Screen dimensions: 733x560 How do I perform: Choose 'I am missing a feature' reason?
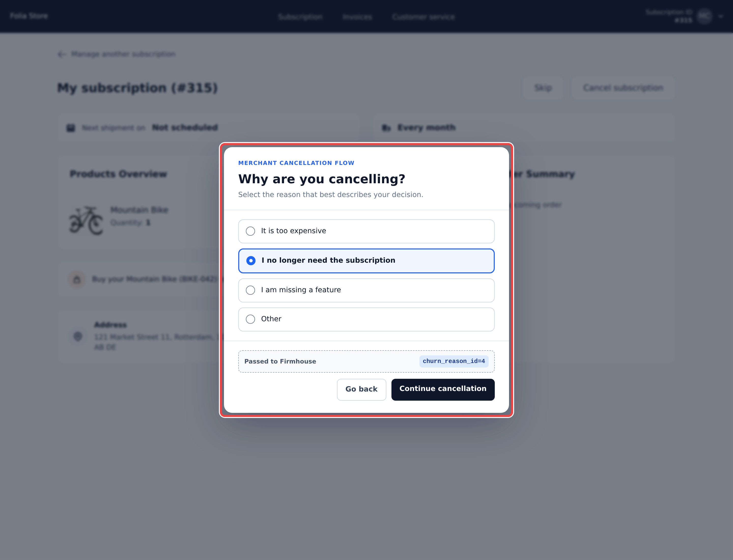tap(366, 290)
